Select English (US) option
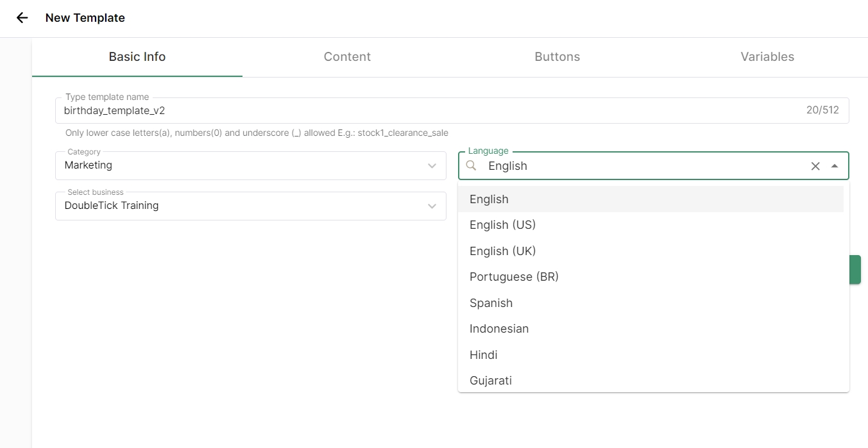 (502, 225)
